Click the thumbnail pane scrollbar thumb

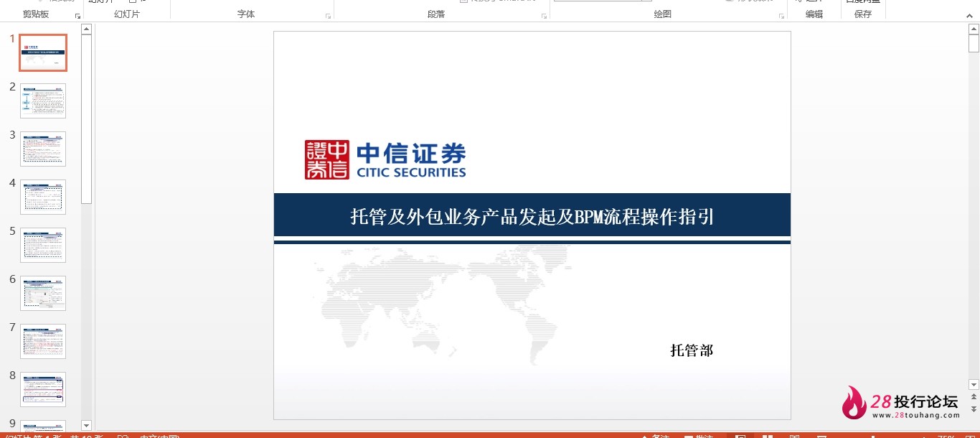(x=87, y=119)
